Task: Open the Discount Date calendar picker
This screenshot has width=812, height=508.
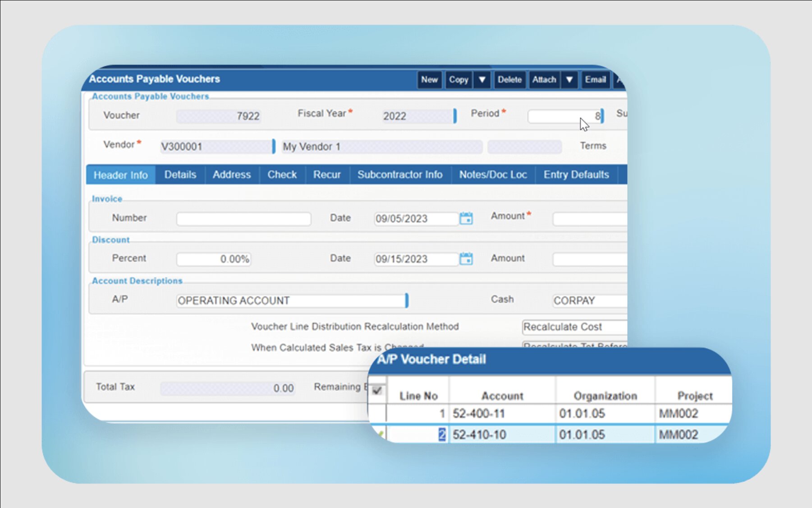Action: pos(466,259)
